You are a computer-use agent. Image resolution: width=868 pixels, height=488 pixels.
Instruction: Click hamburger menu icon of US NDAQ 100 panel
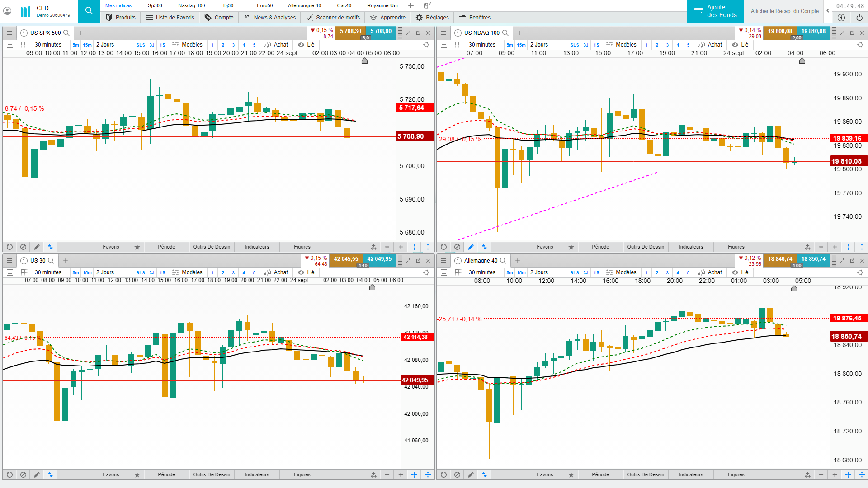coord(443,33)
